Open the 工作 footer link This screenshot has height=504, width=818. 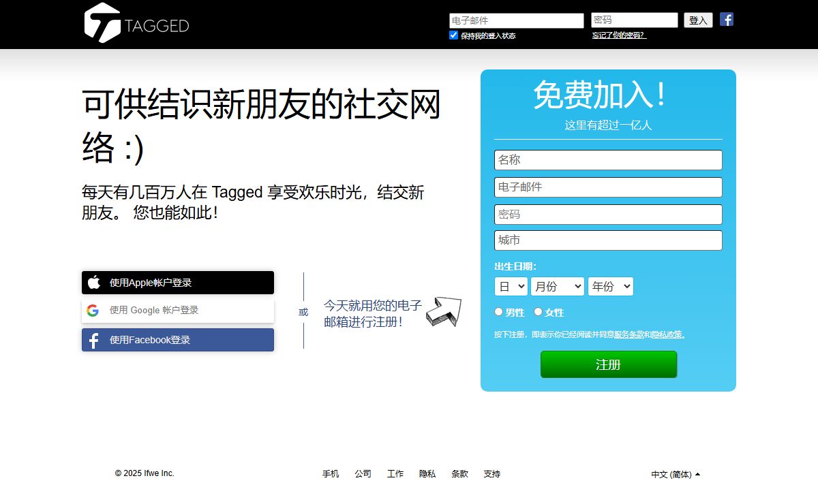(395, 474)
